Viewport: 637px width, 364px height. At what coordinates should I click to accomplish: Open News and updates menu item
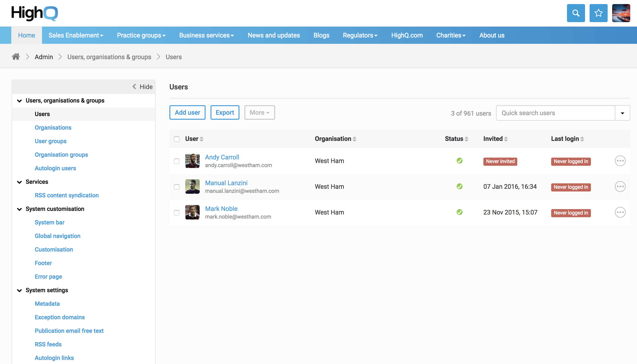274,35
